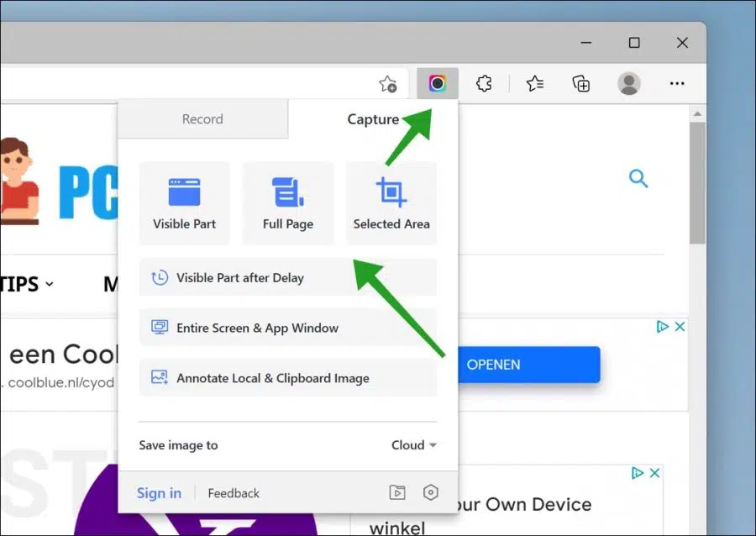Click the blue OPENEN button
This screenshot has width=756, height=536.
(x=529, y=365)
